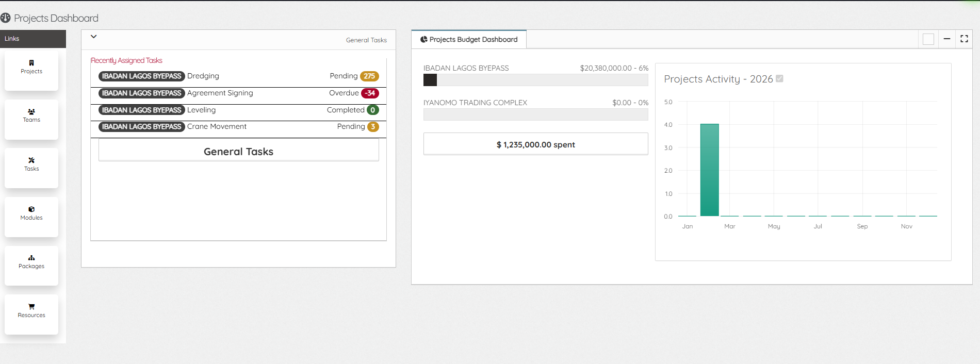Open the Resources shopping cart icon
The image size is (980, 364).
31,307
